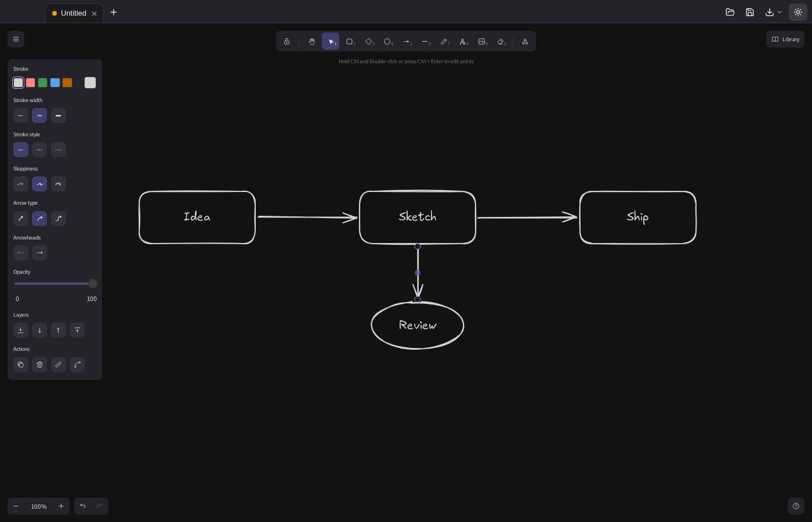Viewport: 812px width, 522px height.
Task: Reset zoom via the 100% button
Action: coord(39,506)
